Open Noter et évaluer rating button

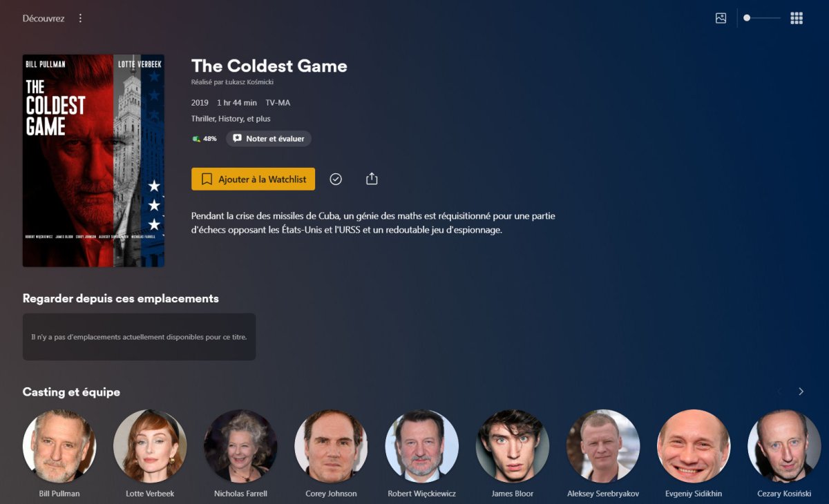point(269,139)
